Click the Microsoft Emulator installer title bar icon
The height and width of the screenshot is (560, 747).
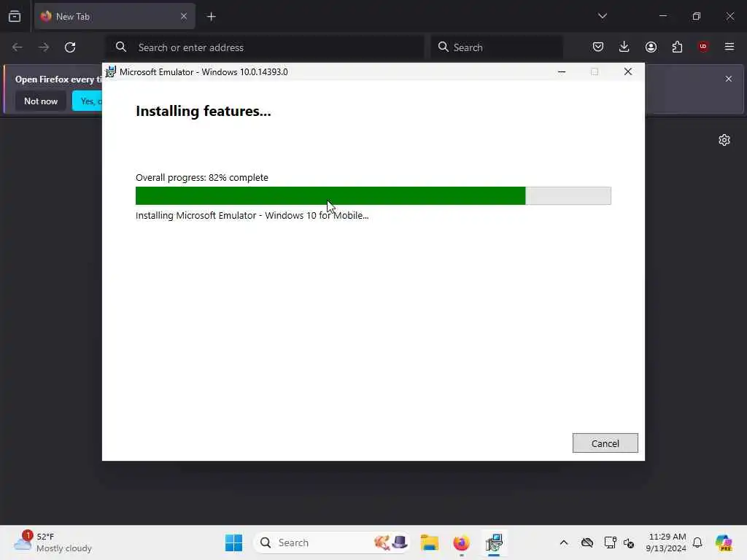111,71
